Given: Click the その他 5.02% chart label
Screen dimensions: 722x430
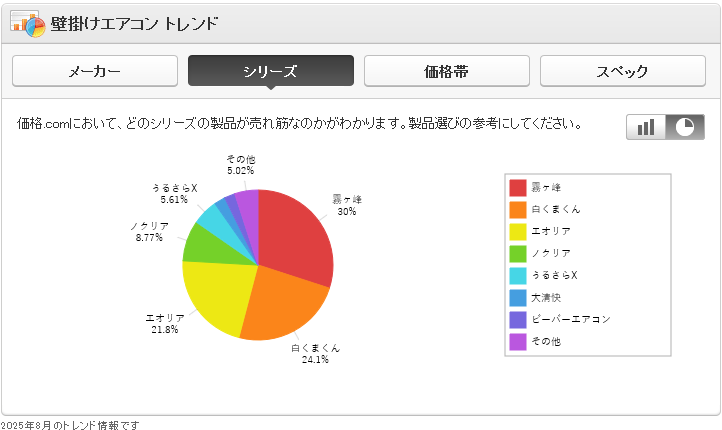Looking at the screenshot, I should coord(241,165).
